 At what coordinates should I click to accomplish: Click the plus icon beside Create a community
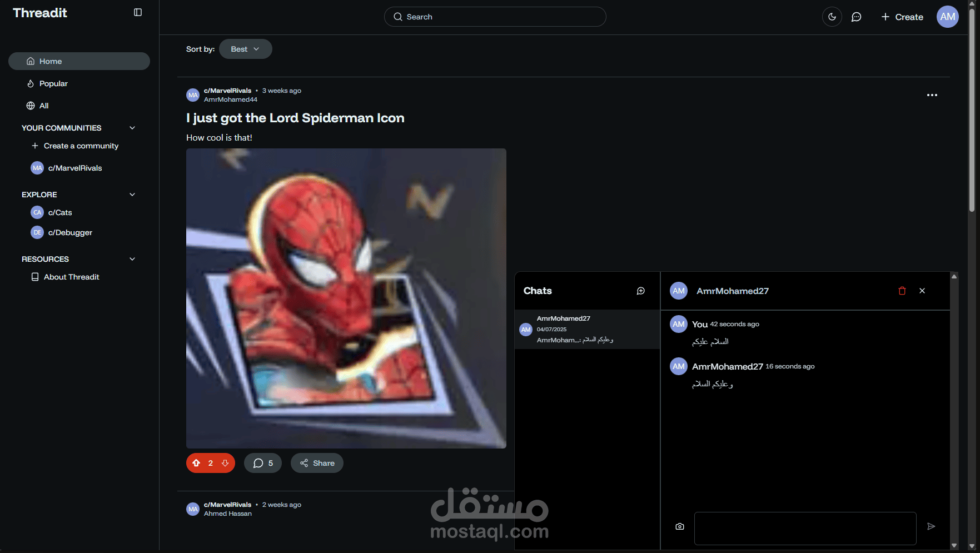(x=35, y=146)
